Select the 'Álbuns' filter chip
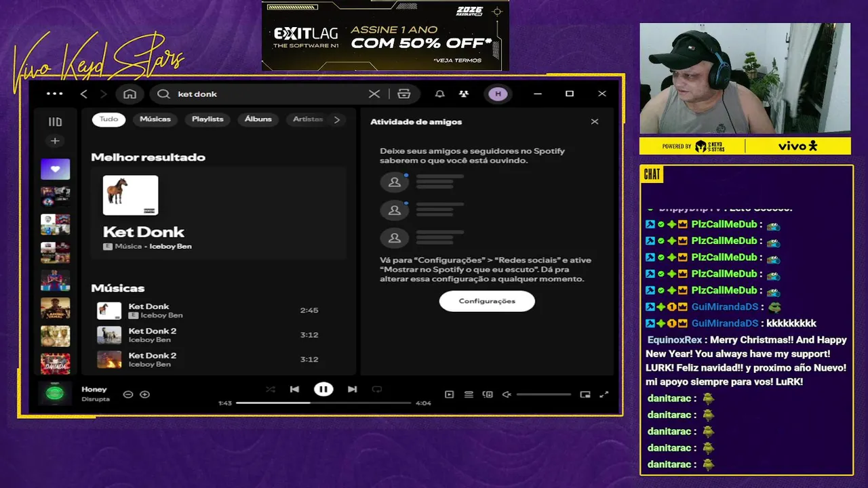Viewport: 868px width, 488px height. point(258,119)
